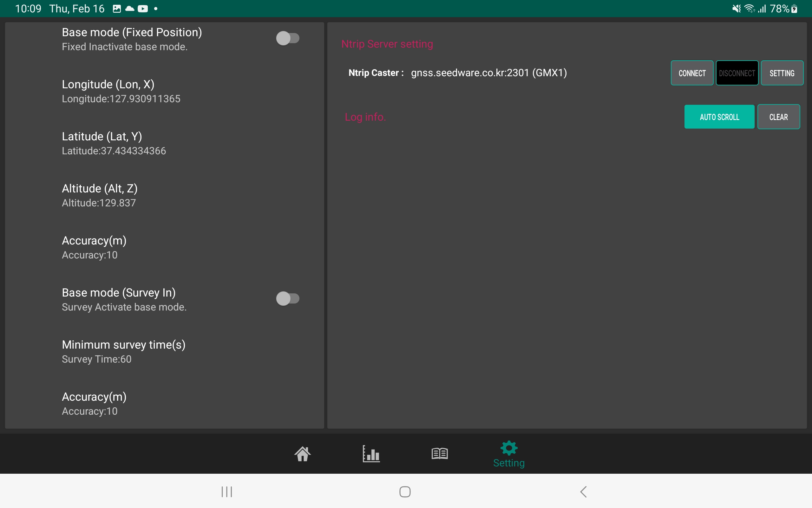Viewport: 812px width, 508px height.
Task: Open Minimum survey time(s) setting
Action: pos(164,352)
